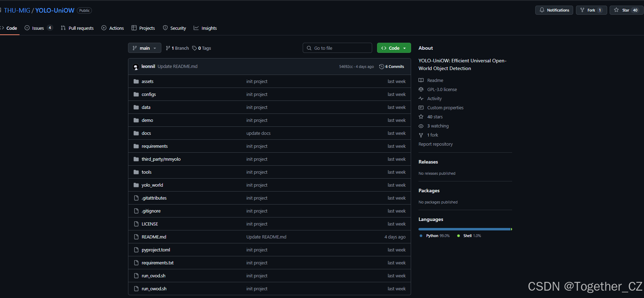Screen dimensions: 644x298
Task: Open the Pull requests tab
Action: [77, 28]
